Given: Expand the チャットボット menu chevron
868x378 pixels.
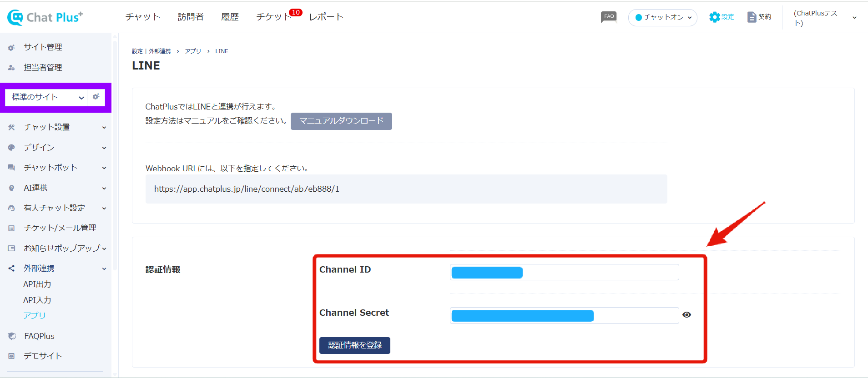Looking at the screenshot, I should (104, 168).
